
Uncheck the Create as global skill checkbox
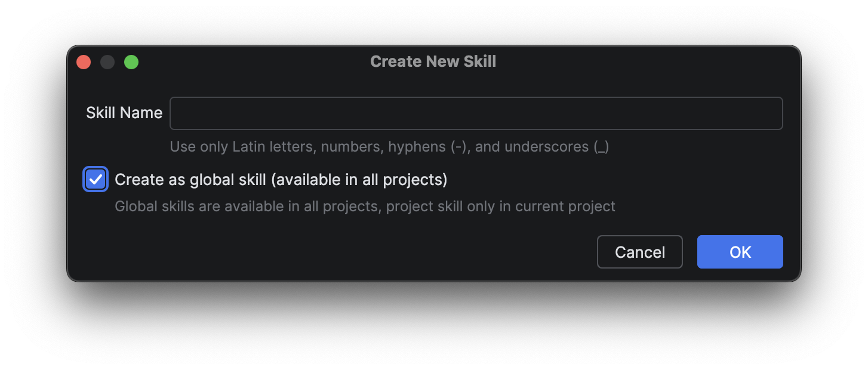(96, 180)
